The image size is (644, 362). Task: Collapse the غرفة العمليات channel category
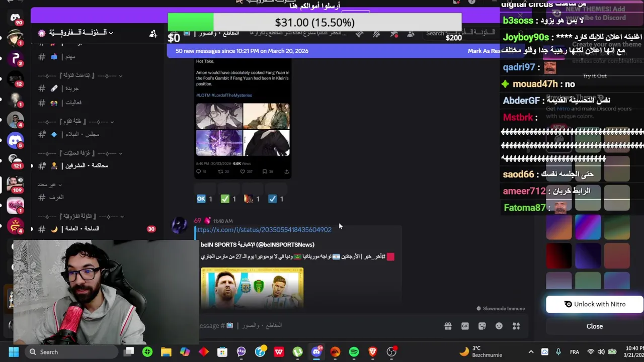click(80, 153)
